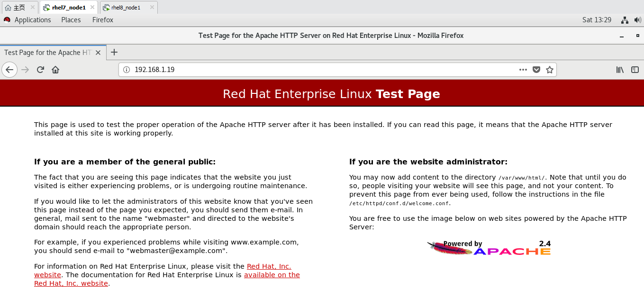Open the Sat 13:29 clock
The width and height of the screenshot is (644, 308).
click(597, 20)
